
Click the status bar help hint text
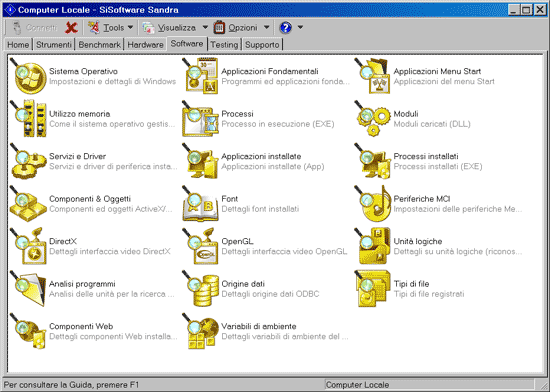[x=71, y=385]
